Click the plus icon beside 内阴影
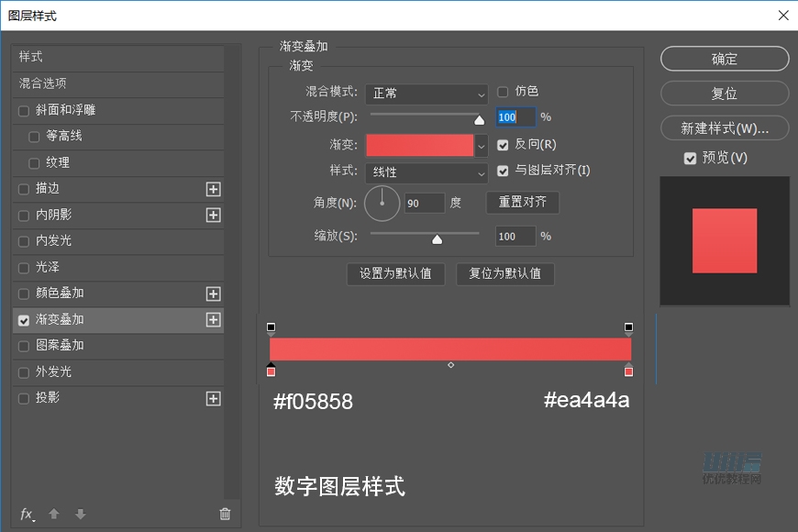 [213, 216]
